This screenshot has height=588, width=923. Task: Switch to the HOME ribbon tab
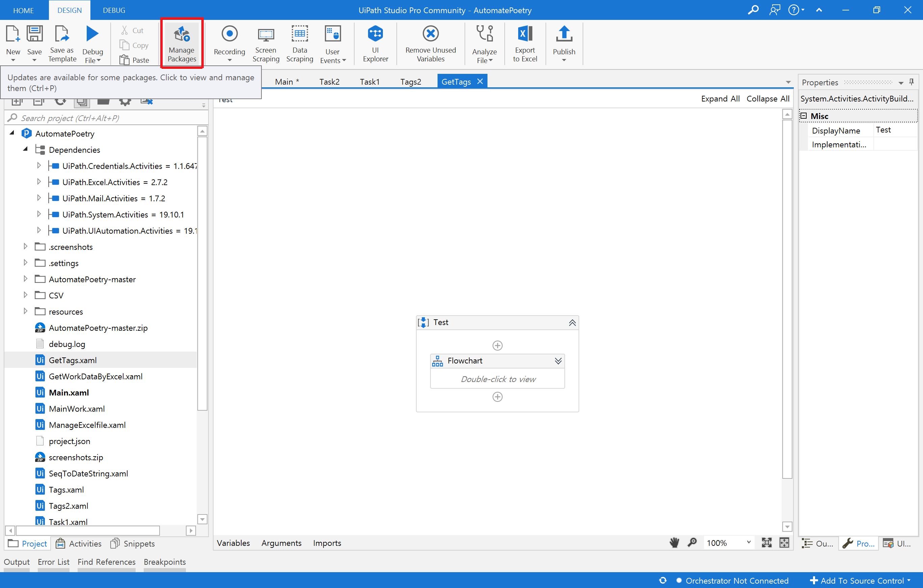coord(23,10)
